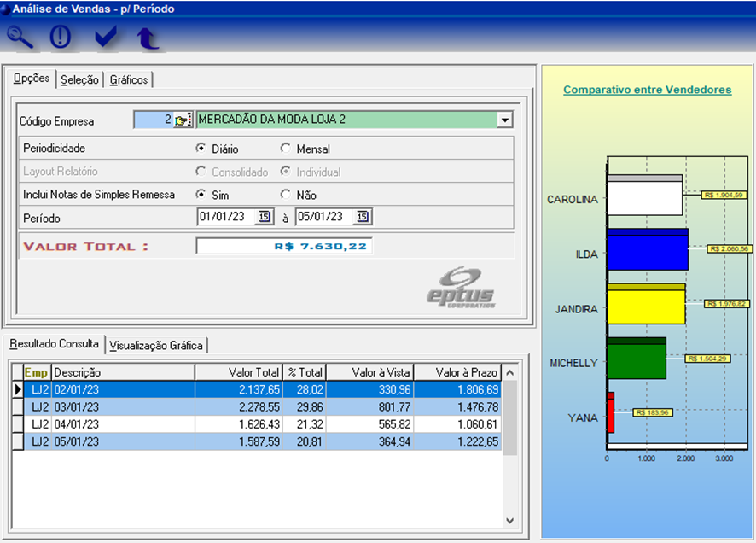
Task: Expand the MERCADÃO DA MODA company dropdown
Action: point(505,120)
